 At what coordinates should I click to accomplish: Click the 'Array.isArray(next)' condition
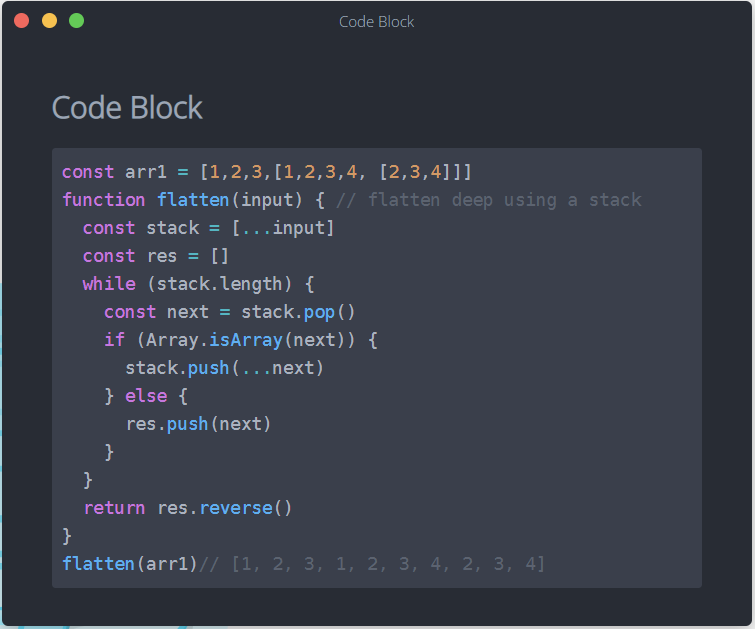[245, 340]
